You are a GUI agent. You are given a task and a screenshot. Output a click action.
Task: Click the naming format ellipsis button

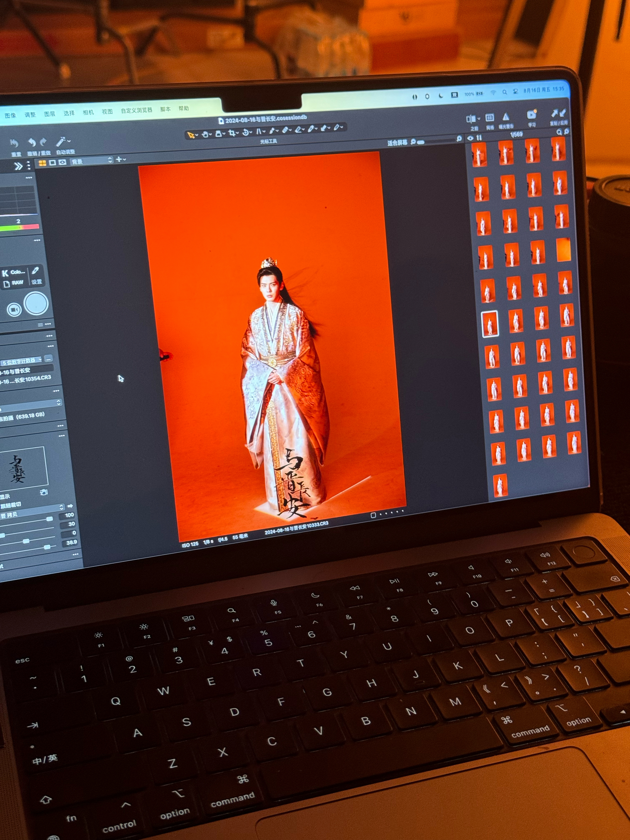pyautogui.click(x=48, y=359)
